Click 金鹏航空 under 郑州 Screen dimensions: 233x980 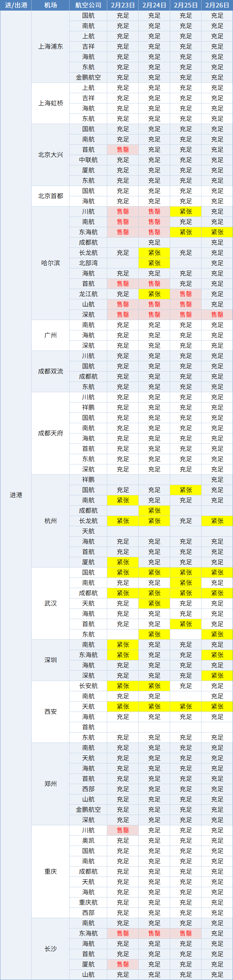[x=88, y=810]
